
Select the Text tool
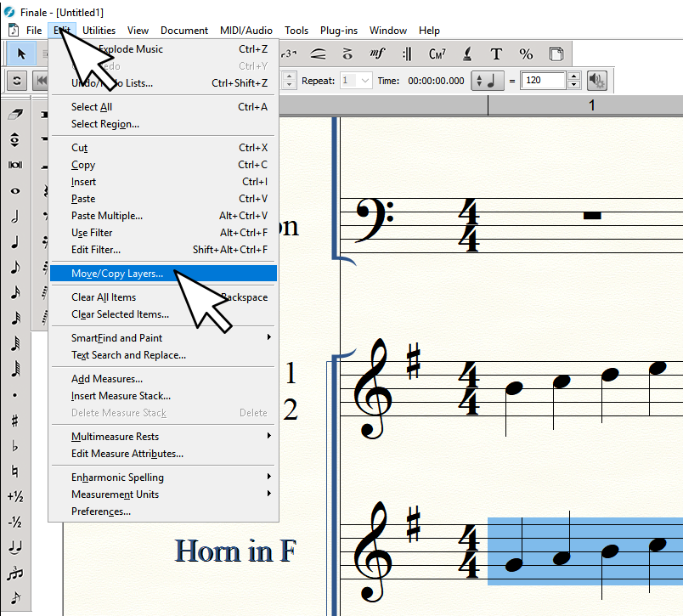click(496, 54)
